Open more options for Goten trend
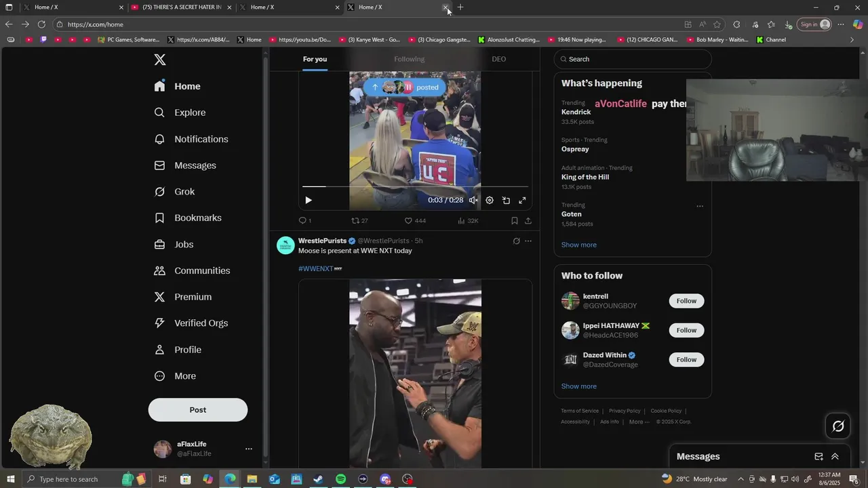Viewport: 868px width, 488px height. click(x=700, y=206)
